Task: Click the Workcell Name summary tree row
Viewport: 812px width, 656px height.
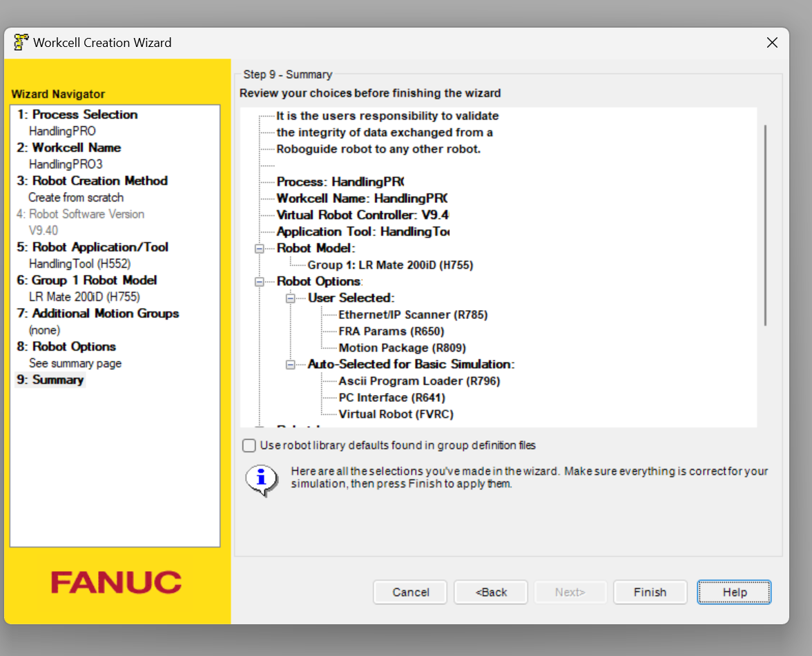Action: click(362, 198)
